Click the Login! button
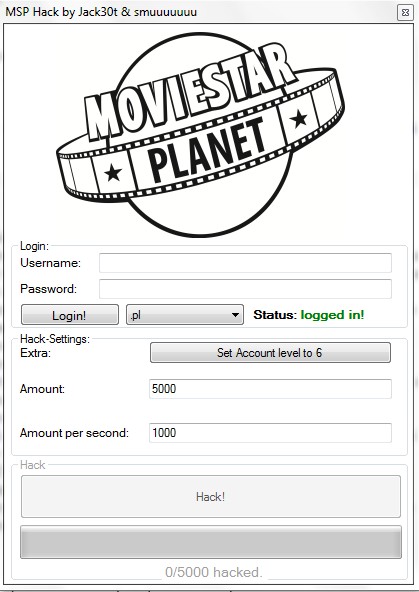The width and height of the screenshot is (419, 592). tap(70, 315)
